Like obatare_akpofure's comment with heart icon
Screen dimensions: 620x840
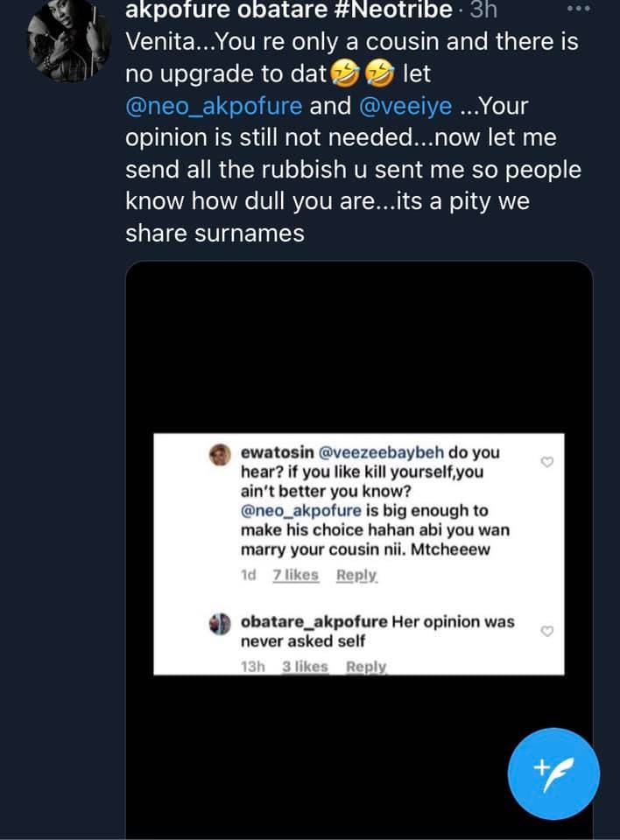[x=547, y=631]
